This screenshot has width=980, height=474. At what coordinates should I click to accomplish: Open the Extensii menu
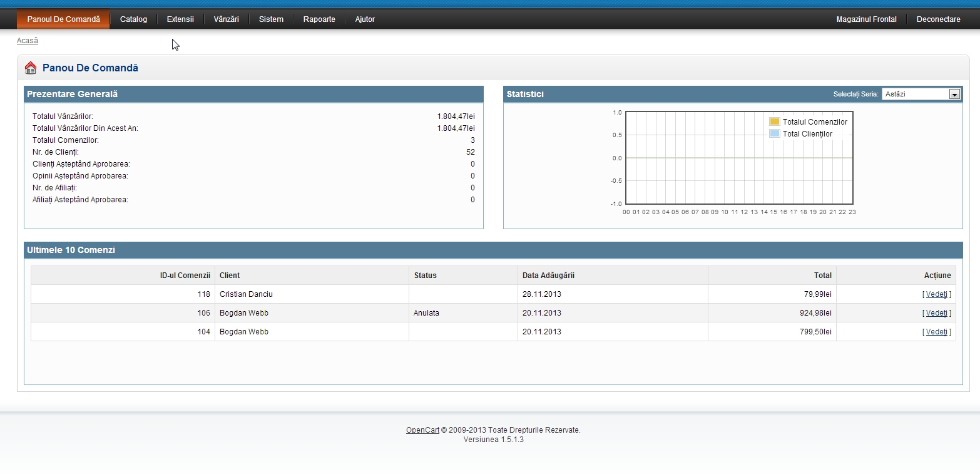pyautogui.click(x=180, y=19)
